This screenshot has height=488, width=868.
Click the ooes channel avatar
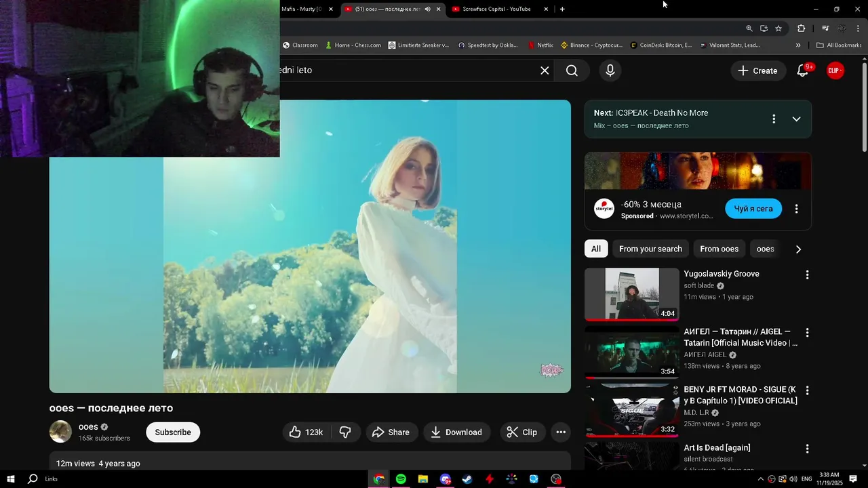[60, 432]
